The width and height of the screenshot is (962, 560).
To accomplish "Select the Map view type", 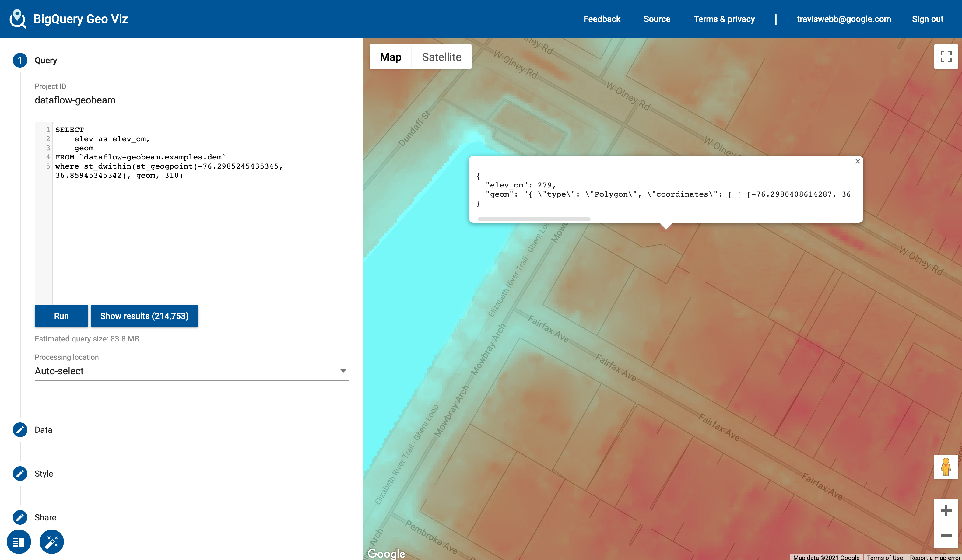I will pyautogui.click(x=391, y=57).
